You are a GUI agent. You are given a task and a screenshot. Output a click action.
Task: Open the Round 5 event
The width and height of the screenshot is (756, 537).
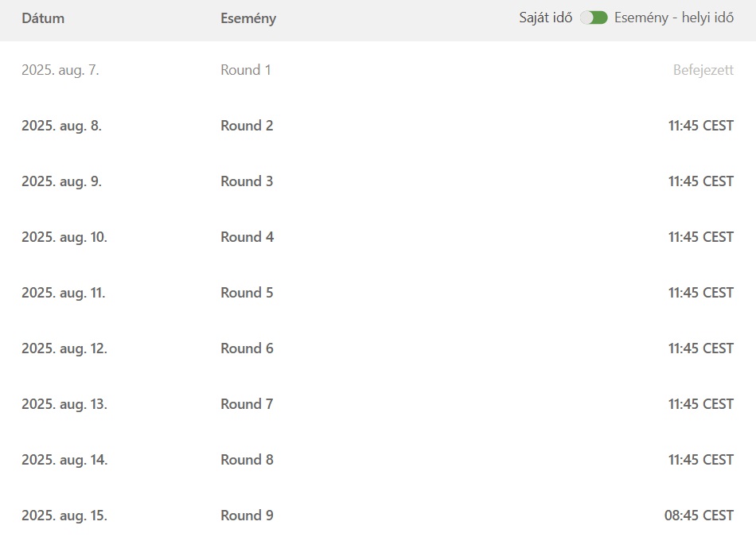247,293
